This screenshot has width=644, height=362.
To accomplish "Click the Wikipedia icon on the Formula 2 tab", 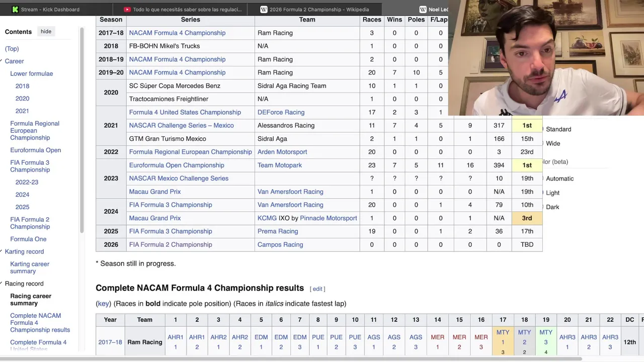I will coord(264,10).
